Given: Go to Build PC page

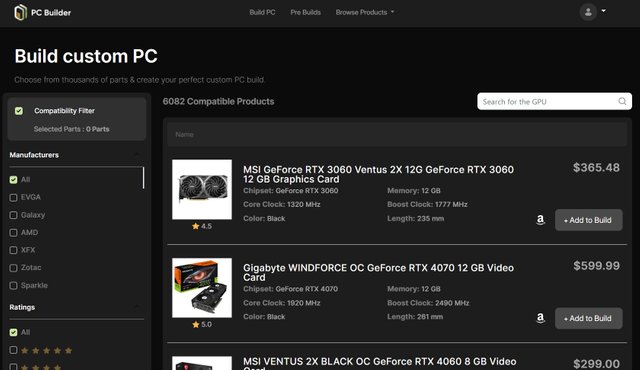Looking at the screenshot, I should [x=262, y=12].
